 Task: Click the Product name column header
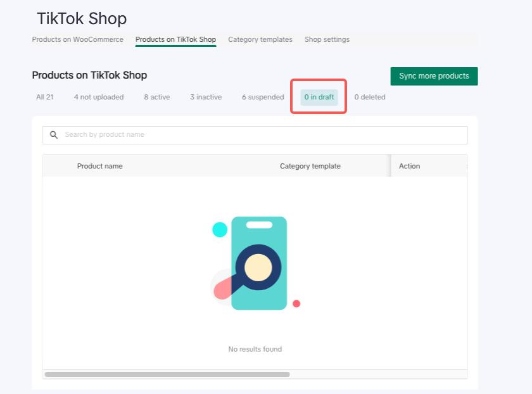(x=100, y=166)
